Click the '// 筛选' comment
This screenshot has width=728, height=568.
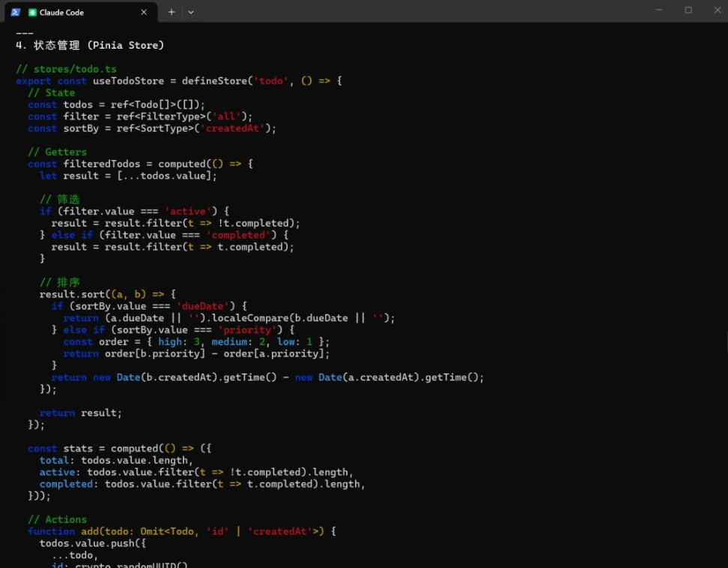point(60,200)
